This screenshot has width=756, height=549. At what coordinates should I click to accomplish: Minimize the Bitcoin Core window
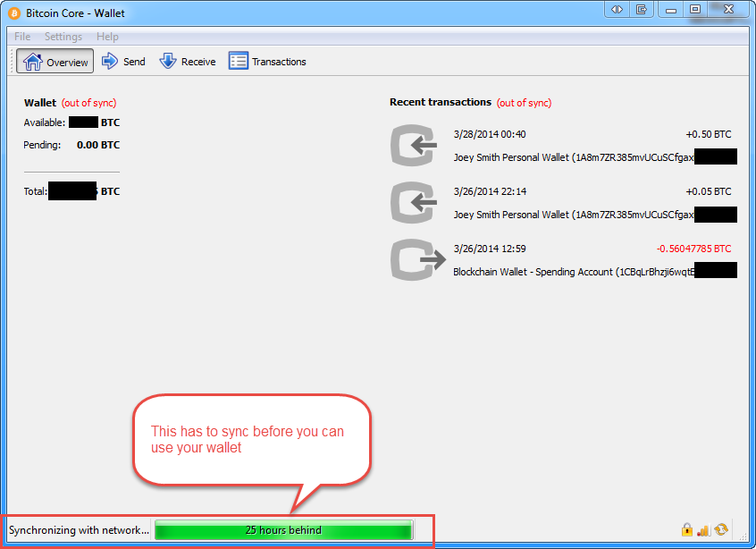[671, 9]
